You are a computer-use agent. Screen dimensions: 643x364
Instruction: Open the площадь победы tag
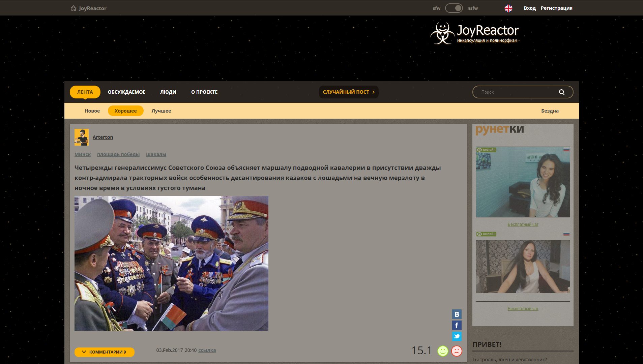point(118,154)
